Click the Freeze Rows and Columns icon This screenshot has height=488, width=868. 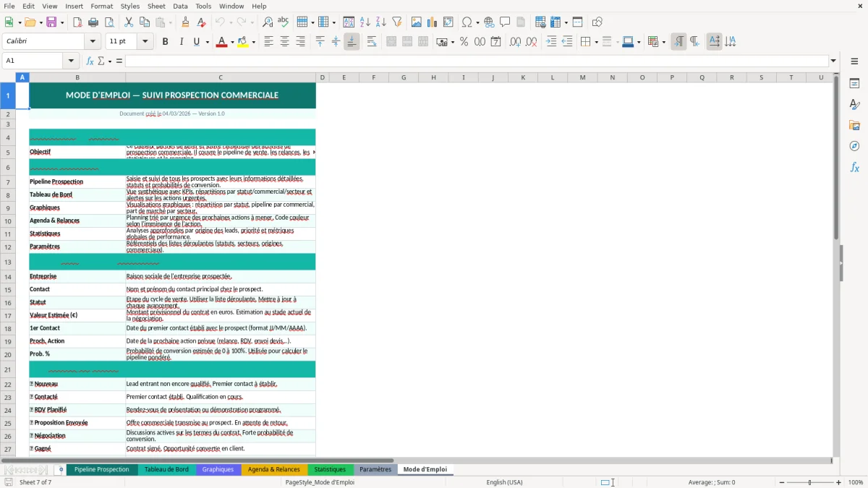[556, 22]
